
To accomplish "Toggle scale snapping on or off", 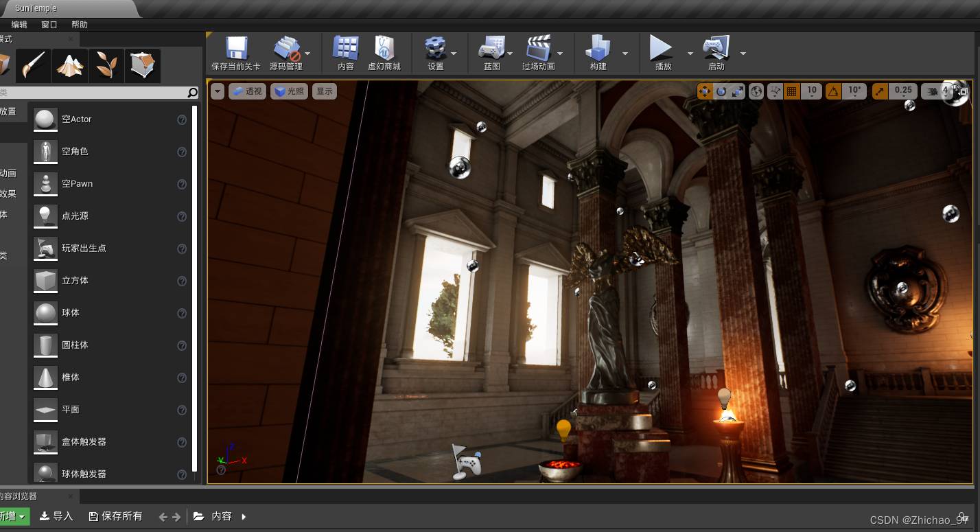I will pyautogui.click(x=880, y=91).
